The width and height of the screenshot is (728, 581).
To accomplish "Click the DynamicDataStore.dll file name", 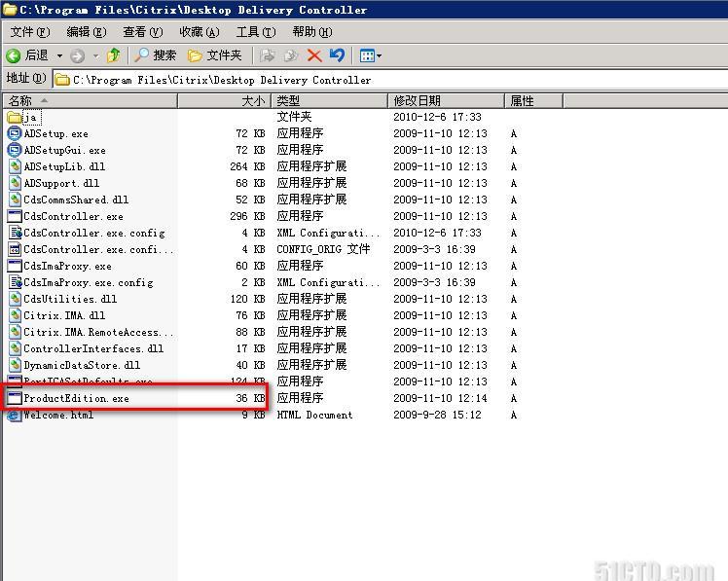I will 82,366.
